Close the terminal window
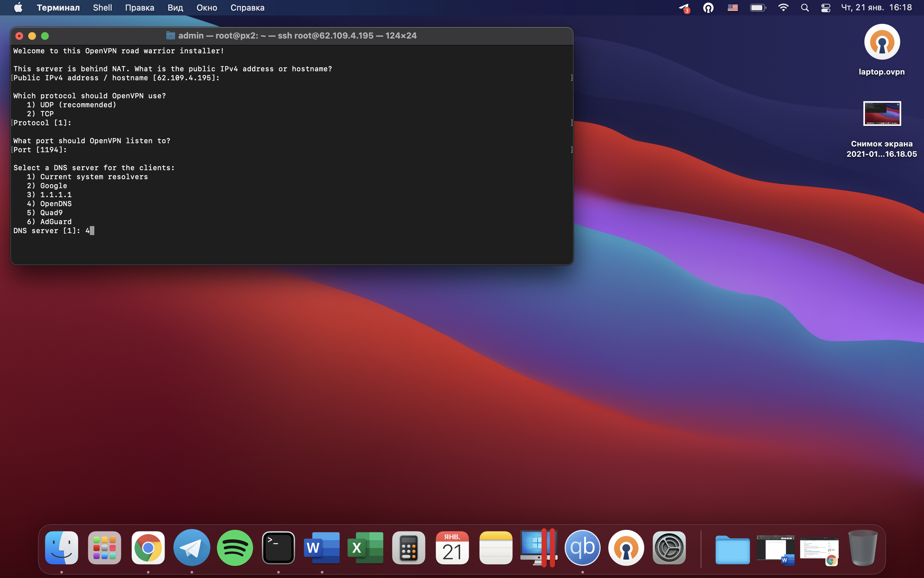This screenshot has width=924, height=578. tap(19, 36)
